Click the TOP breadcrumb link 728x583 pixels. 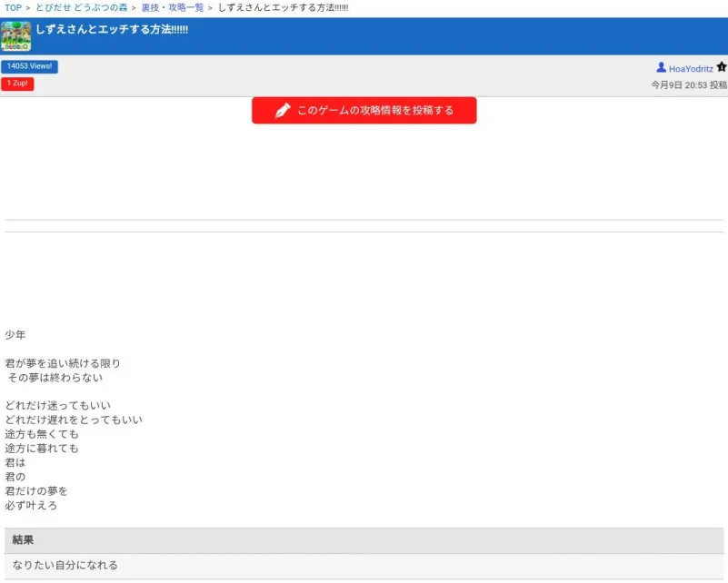point(13,8)
